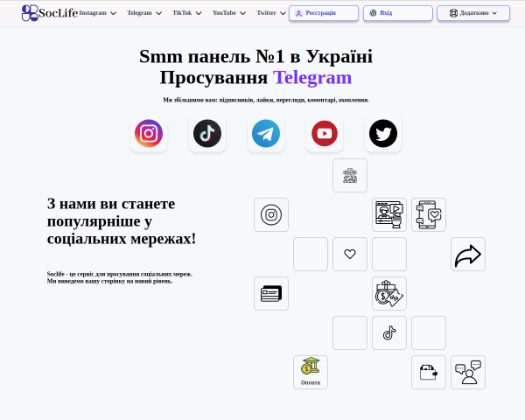Expand the Instagram menu chevron
This screenshot has width=525, height=420.
tap(113, 13)
